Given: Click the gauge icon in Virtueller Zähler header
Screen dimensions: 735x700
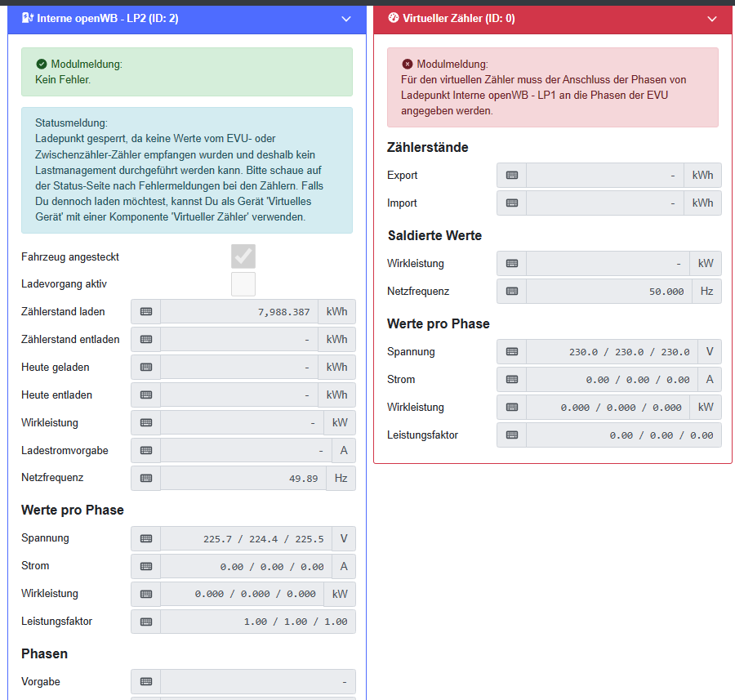Looking at the screenshot, I should (394, 18).
